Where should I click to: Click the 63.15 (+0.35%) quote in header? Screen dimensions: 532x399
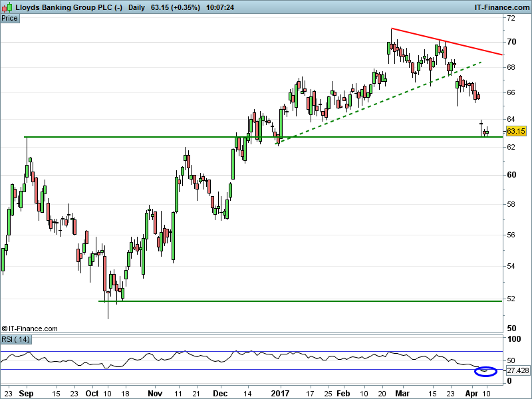(176, 7)
